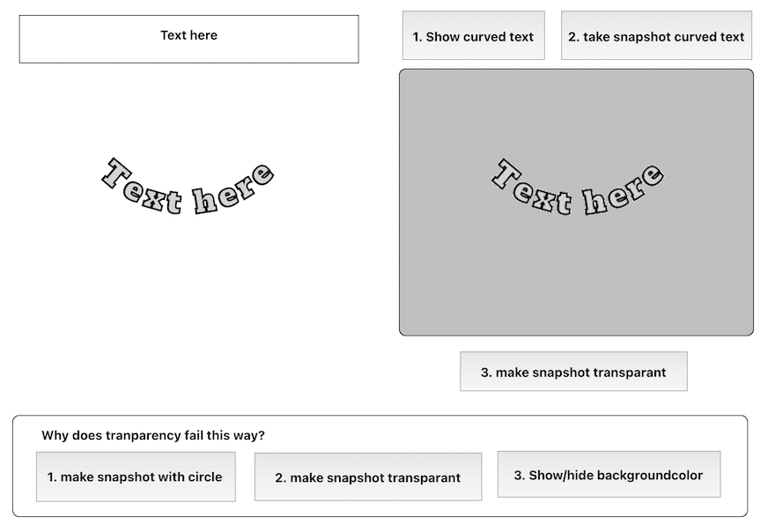The width and height of the screenshot is (768, 532).
Task: Click "3. make snapshot transparant" below gray snapshot
Action: [x=573, y=372]
